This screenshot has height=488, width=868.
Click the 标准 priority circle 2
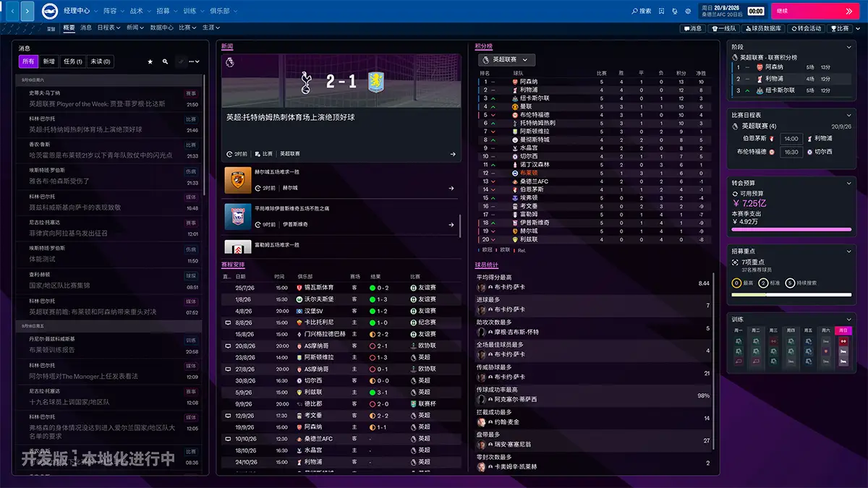(x=764, y=283)
